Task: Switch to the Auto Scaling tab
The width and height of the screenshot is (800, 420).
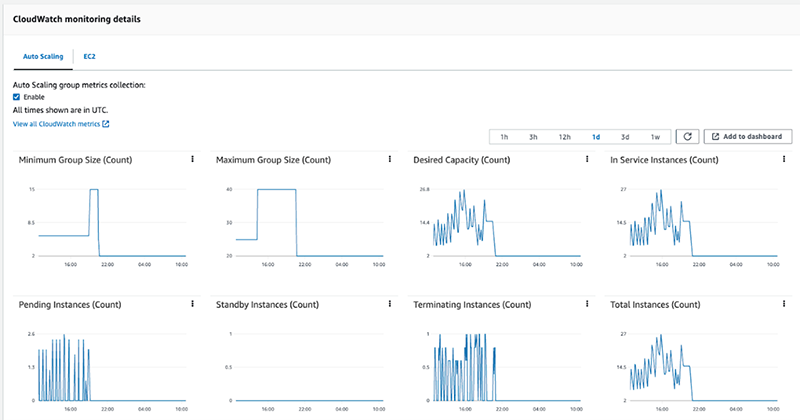Action: [43, 57]
